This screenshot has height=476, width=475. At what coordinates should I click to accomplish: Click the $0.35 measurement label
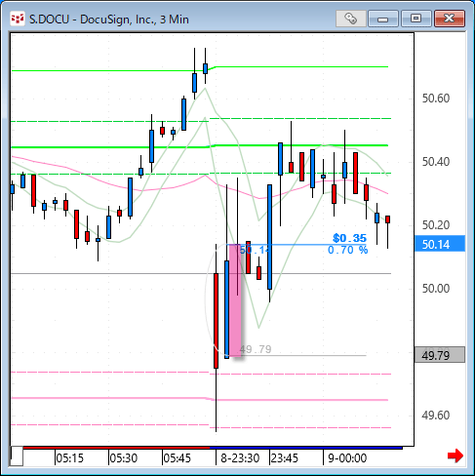pyautogui.click(x=350, y=238)
